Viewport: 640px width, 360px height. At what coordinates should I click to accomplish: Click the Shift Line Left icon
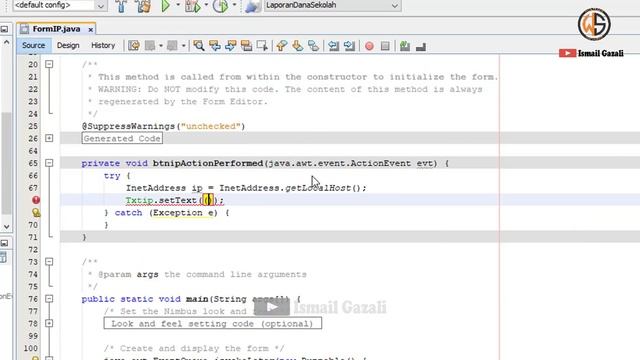click(x=333, y=46)
